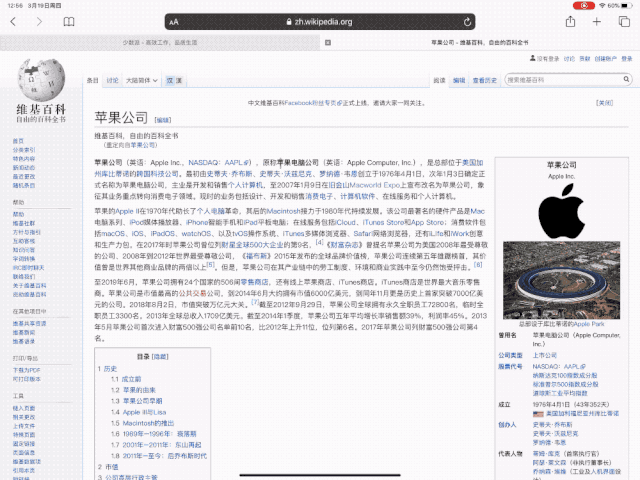Click the black Apple logo image
640x480 pixels.
tap(561, 211)
